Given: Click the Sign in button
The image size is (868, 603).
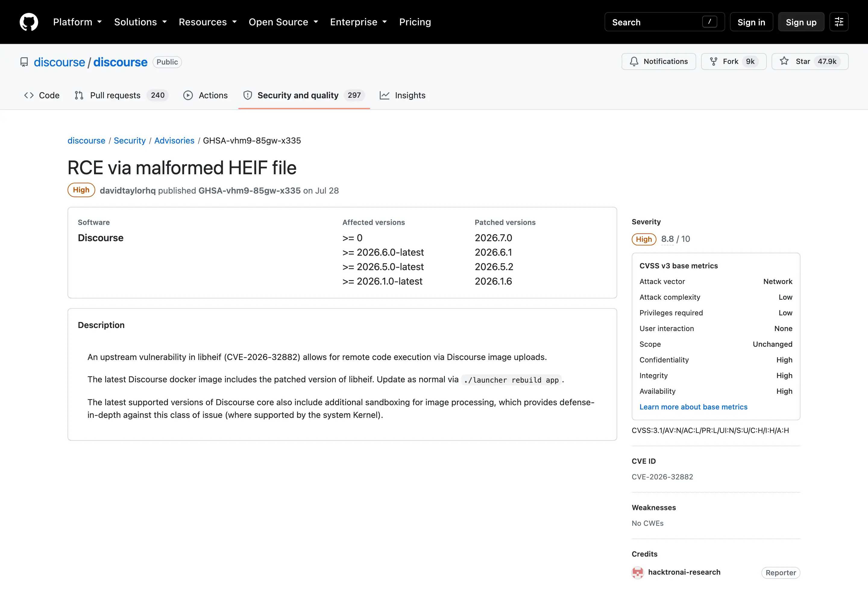Looking at the screenshot, I should 751,22.
